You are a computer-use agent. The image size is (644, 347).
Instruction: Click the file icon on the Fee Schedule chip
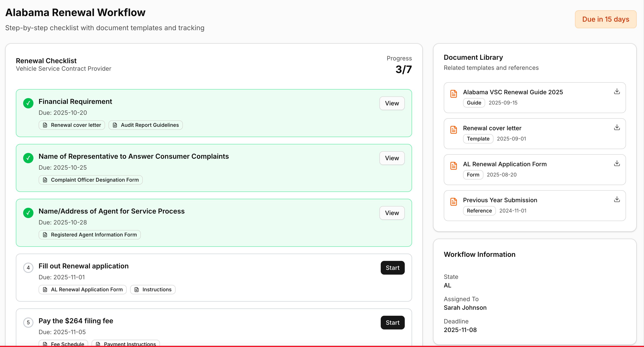(x=45, y=344)
